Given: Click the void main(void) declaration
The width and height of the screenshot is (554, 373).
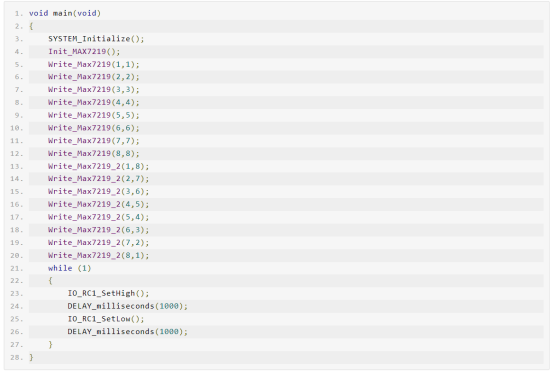Looking at the screenshot, I should [x=65, y=13].
